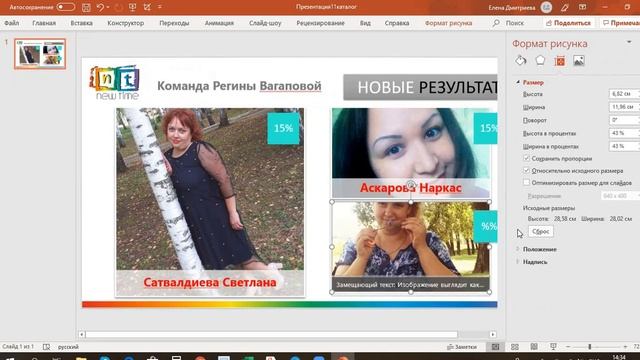Click the zoom out minus button
Viewport: 640px width, 360px height.
pyautogui.click(x=568, y=347)
